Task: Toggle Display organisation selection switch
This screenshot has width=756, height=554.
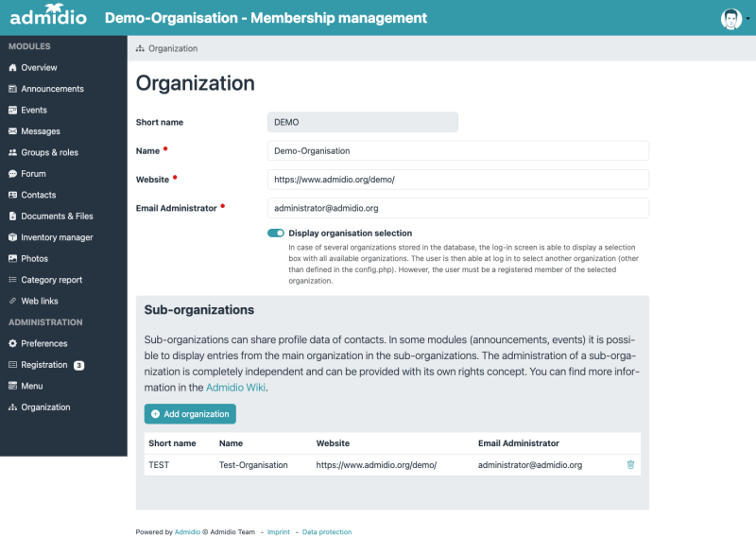Action: [276, 234]
